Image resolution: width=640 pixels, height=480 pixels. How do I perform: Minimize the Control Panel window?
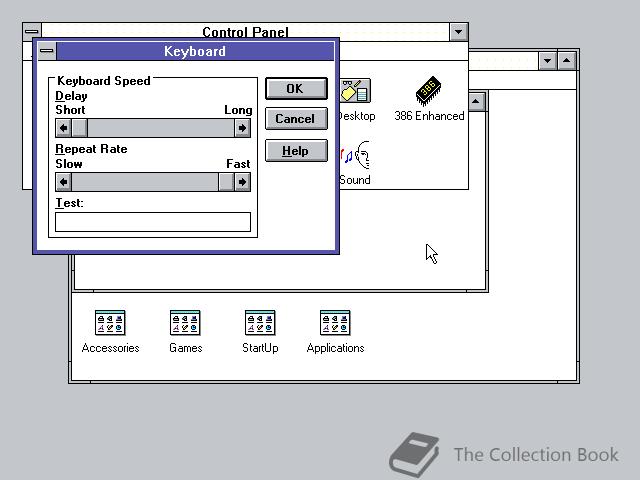point(458,32)
